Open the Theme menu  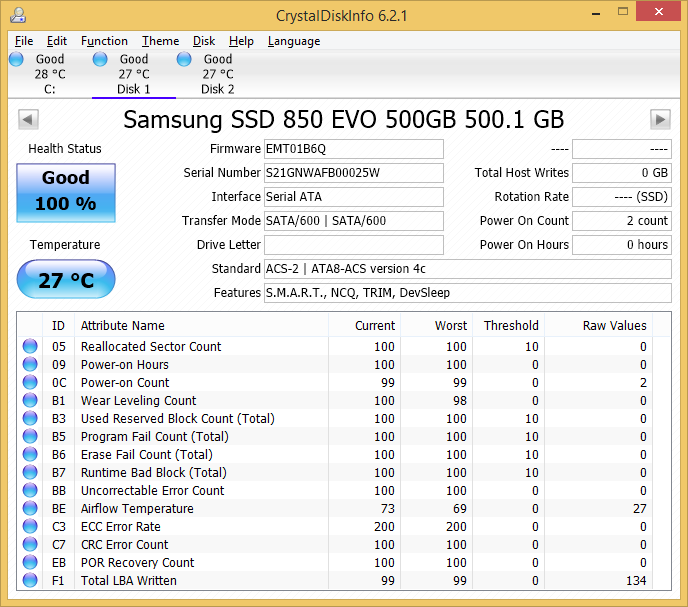click(160, 41)
